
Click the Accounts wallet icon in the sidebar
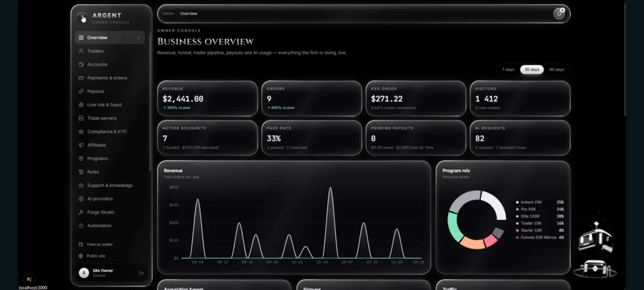[x=81, y=64]
